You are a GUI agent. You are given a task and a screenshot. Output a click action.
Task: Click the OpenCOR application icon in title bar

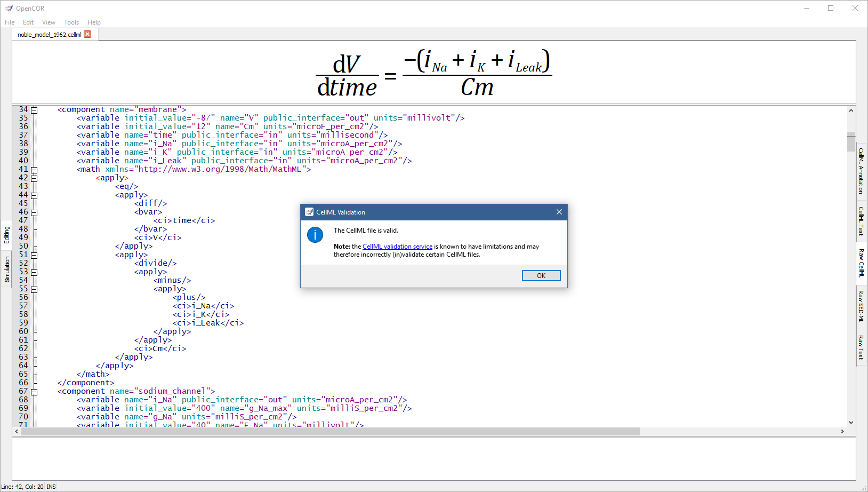point(9,8)
